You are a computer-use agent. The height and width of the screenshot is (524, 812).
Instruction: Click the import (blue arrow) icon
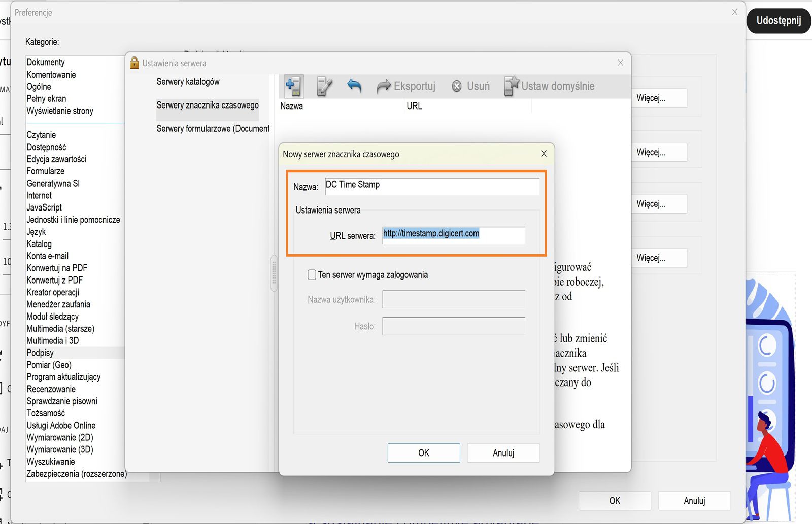click(354, 86)
